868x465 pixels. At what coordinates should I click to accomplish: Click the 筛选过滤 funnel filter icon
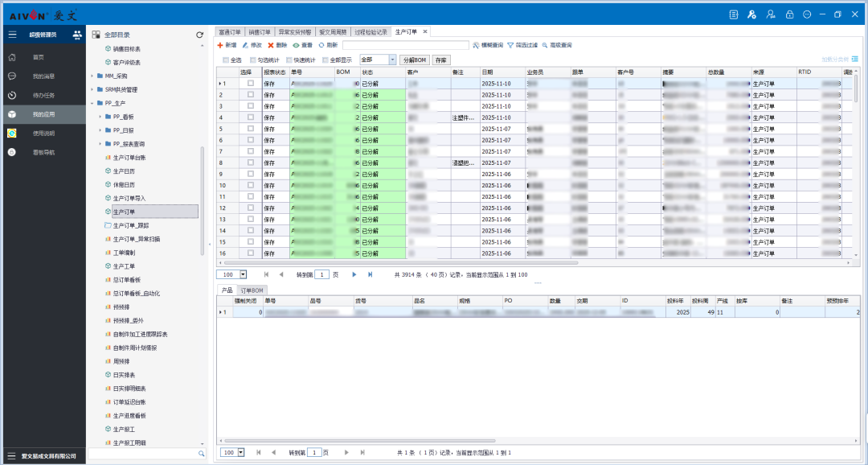pyautogui.click(x=510, y=45)
